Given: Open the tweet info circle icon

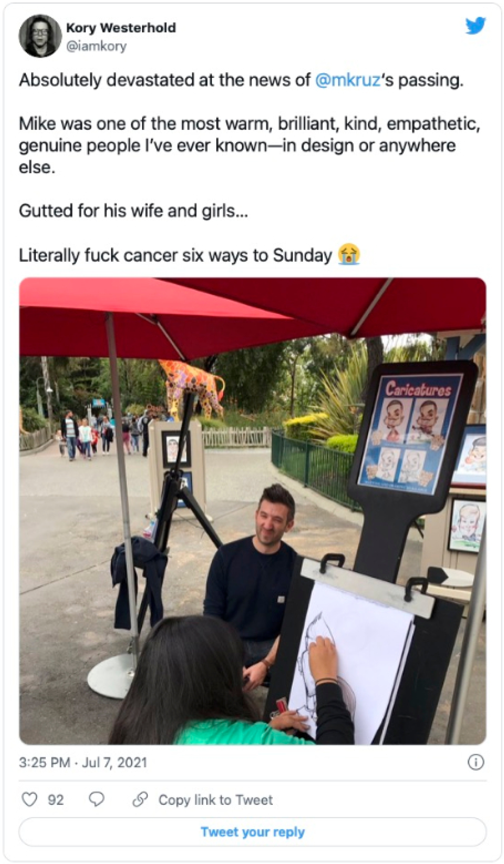Looking at the screenshot, I should (475, 762).
